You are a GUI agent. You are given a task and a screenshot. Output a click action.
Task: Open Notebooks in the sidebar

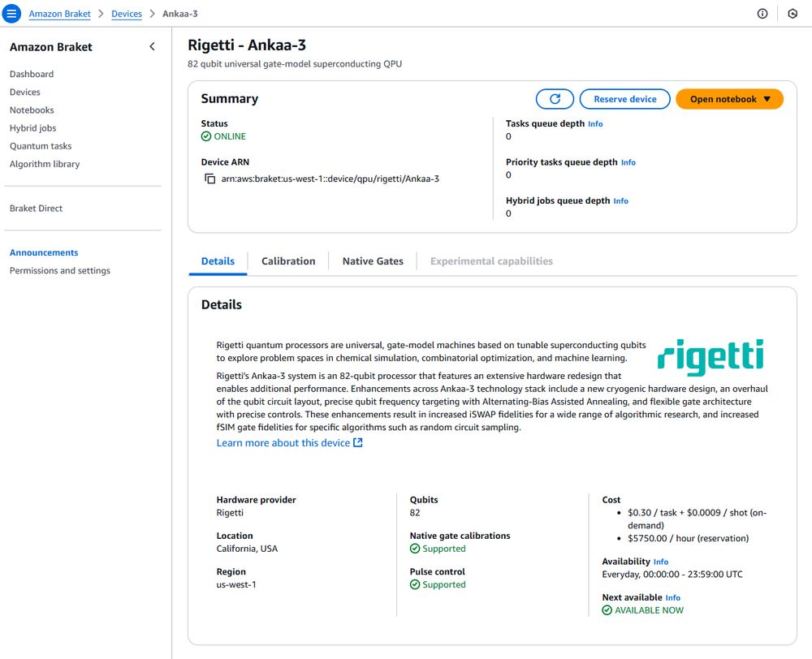32,110
